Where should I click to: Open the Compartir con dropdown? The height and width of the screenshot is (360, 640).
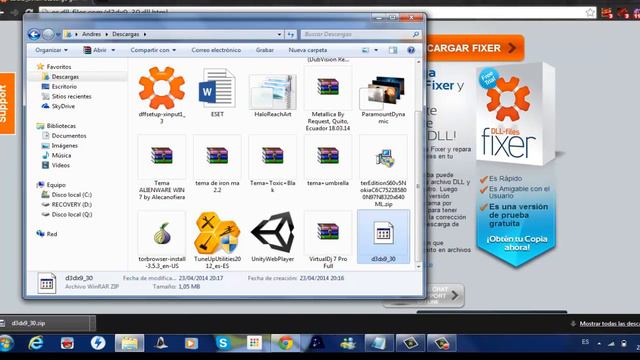coord(153,50)
